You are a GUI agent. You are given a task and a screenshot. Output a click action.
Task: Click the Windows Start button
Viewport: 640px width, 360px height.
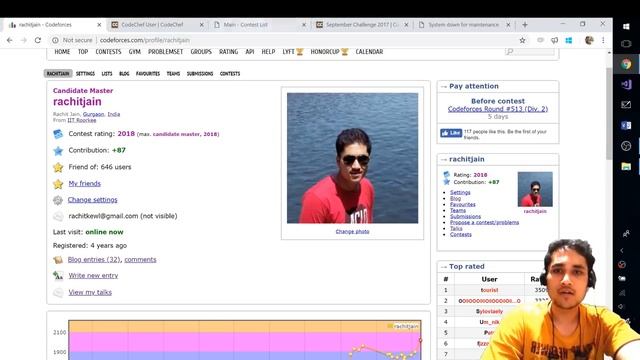[626, 27]
